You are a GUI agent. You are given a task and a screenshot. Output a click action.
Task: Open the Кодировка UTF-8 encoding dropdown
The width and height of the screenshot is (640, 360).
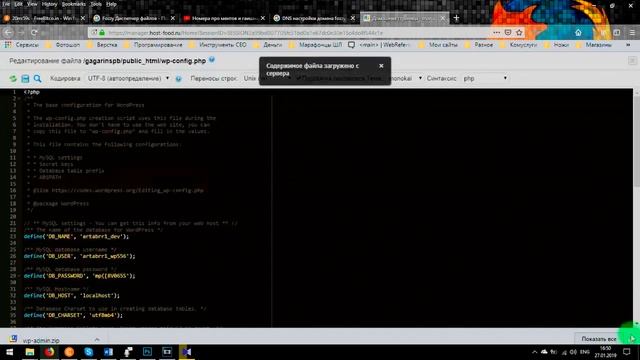pyautogui.click(x=128, y=78)
